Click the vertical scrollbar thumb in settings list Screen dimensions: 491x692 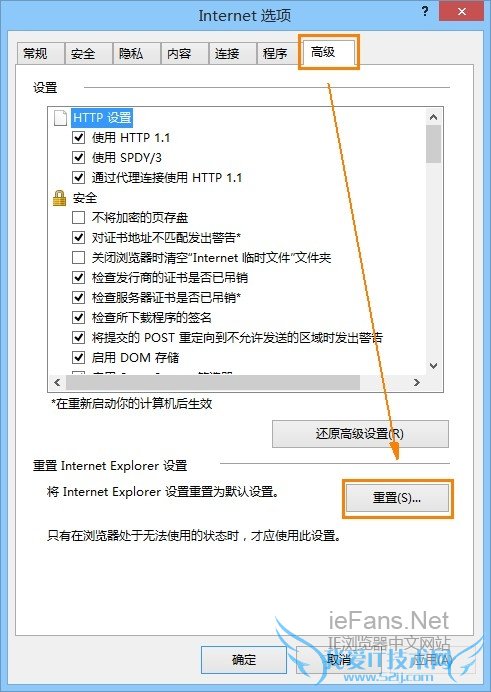(x=434, y=144)
